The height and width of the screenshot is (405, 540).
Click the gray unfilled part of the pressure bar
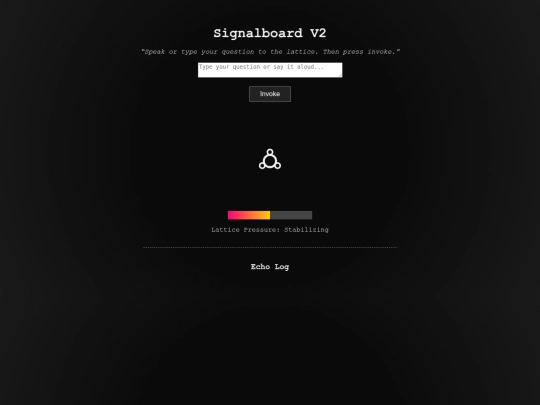coord(291,215)
